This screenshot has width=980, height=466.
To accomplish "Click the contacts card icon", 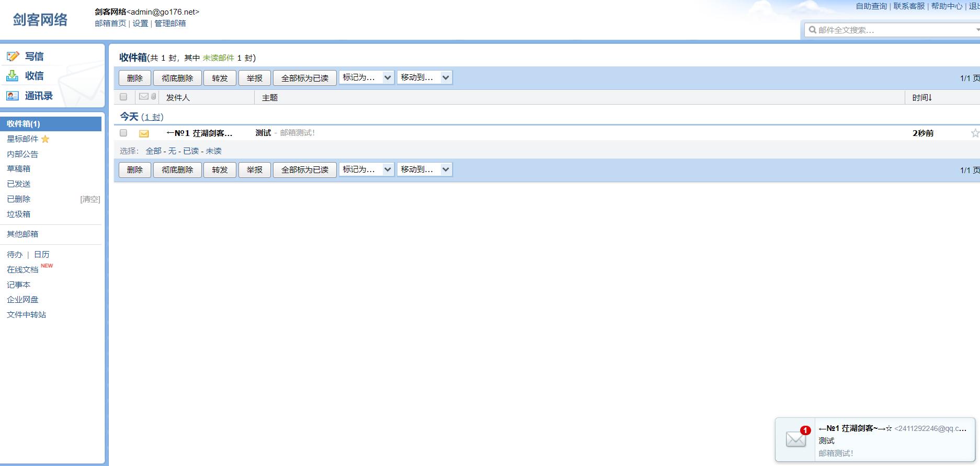I will pyautogui.click(x=13, y=96).
